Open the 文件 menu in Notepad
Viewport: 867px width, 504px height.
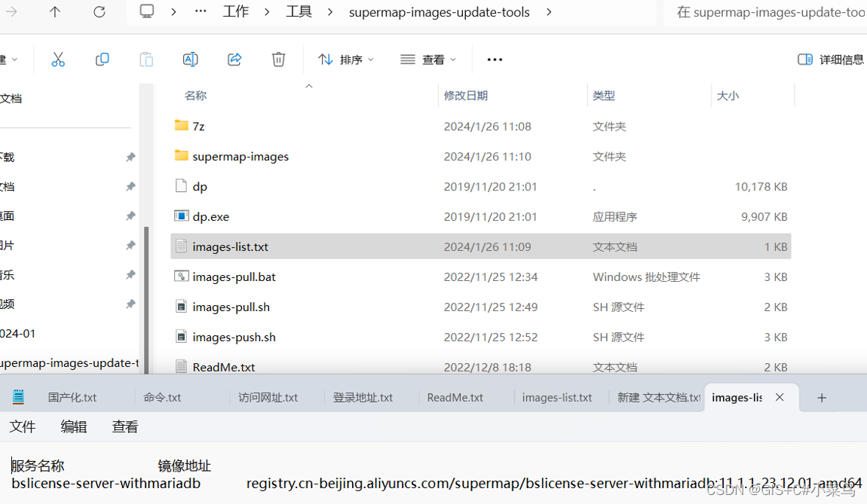point(23,426)
